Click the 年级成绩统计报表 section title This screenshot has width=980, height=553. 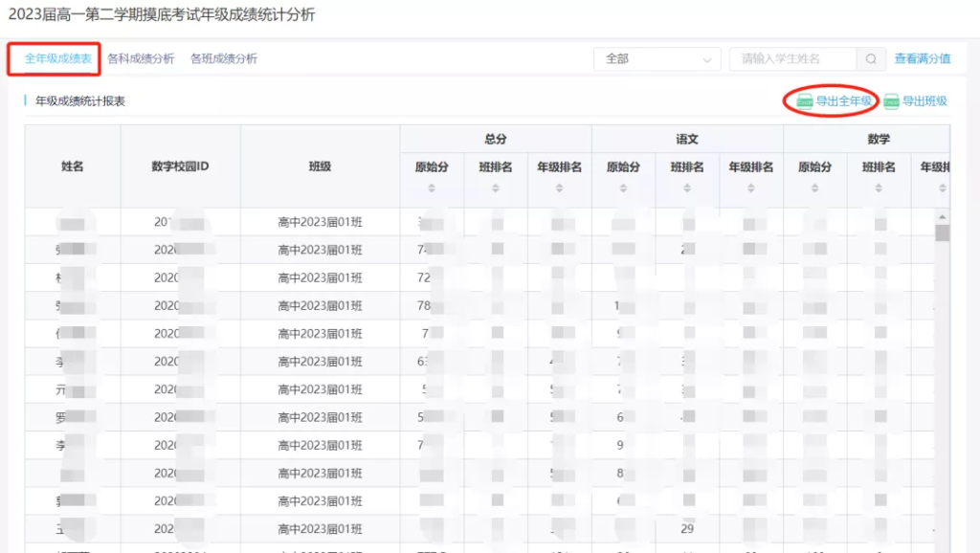pyautogui.click(x=80, y=101)
